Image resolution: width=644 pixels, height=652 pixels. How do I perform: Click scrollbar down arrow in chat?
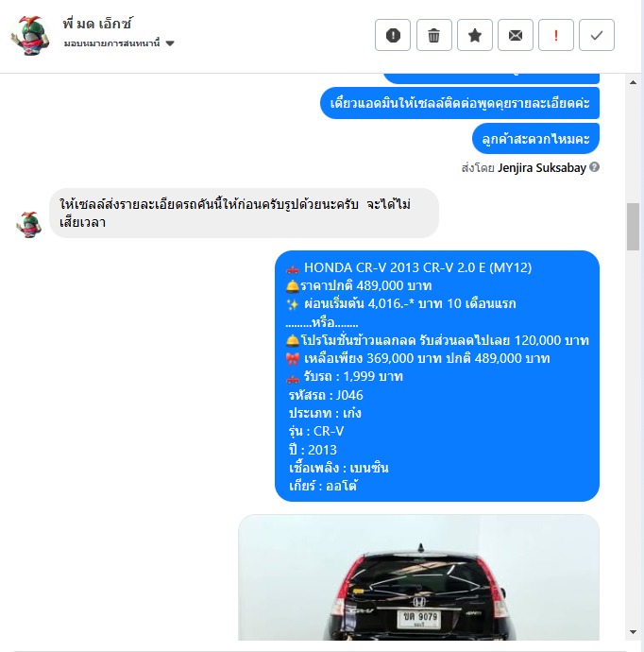tap(633, 632)
